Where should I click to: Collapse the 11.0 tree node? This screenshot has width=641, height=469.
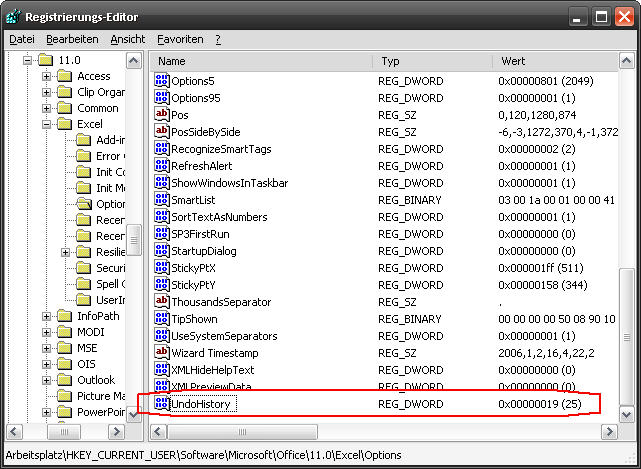(x=27, y=61)
